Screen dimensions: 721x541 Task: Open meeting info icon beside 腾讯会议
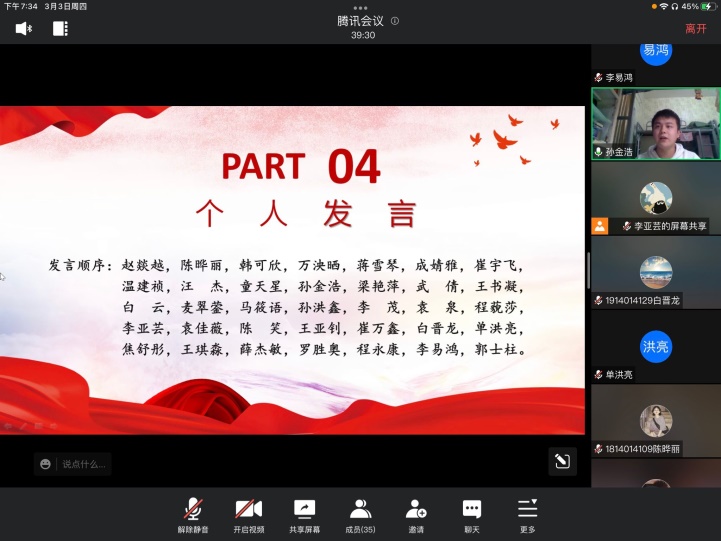point(395,20)
